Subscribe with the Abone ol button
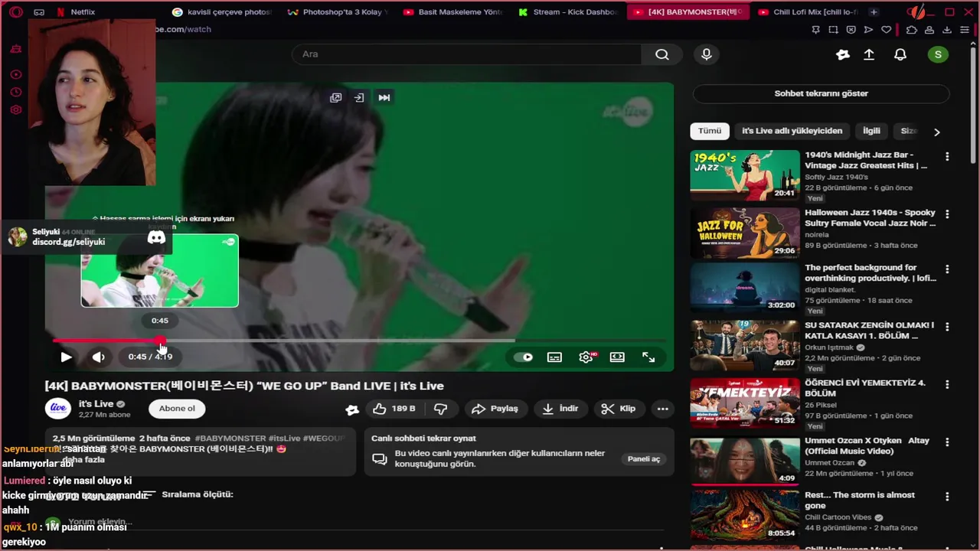 click(x=177, y=409)
